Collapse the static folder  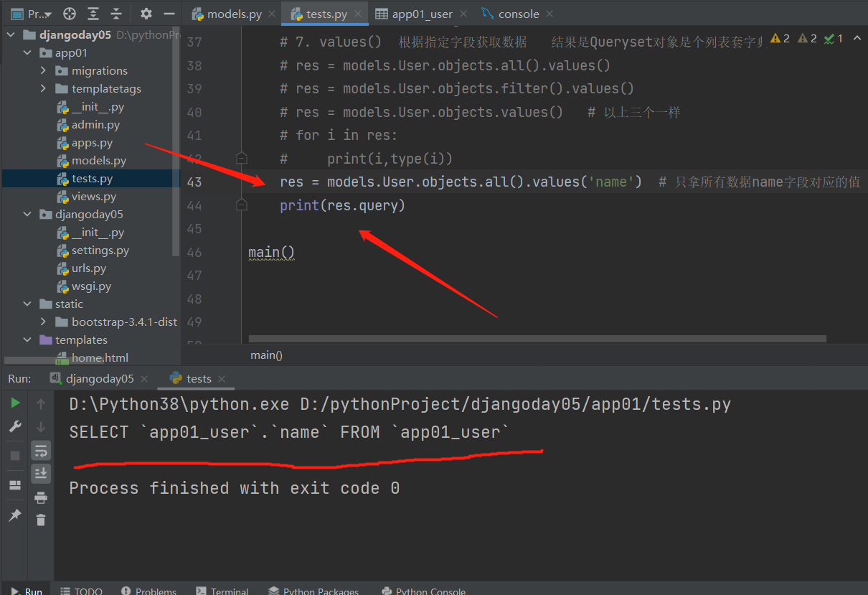27,304
